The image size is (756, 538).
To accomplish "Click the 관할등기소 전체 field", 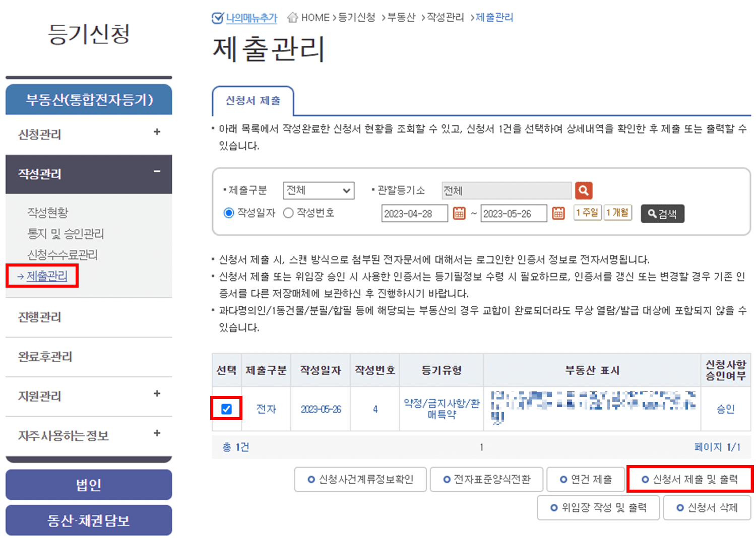I will 507,190.
